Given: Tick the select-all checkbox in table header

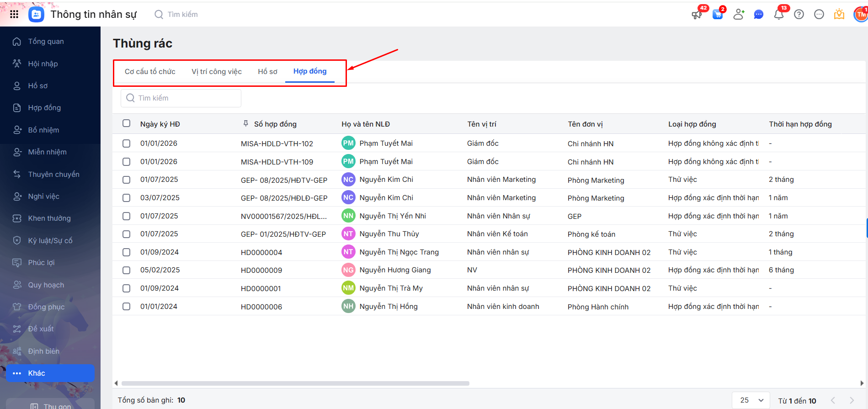Looking at the screenshot, I should (127, 123).
